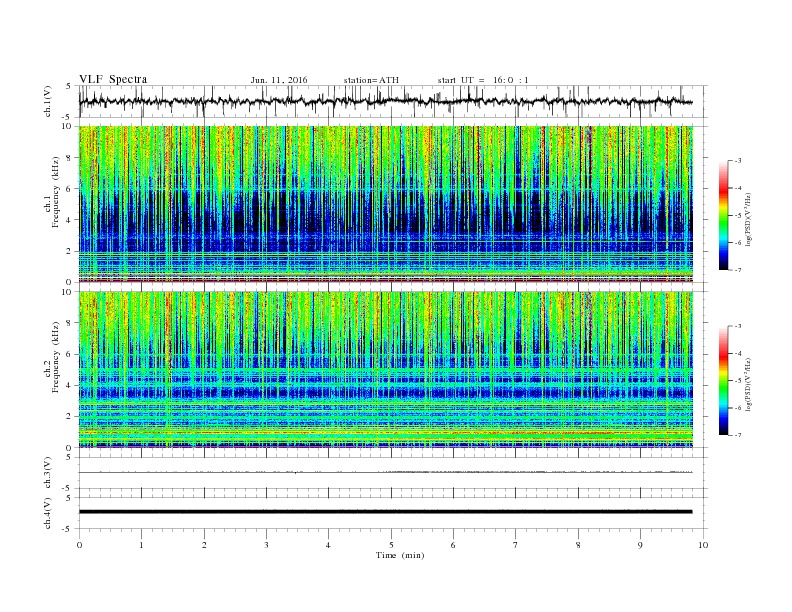This screenshot has height=612, width=792.
Task: Click the time axis tick label "9"
Action: (640, 545)
